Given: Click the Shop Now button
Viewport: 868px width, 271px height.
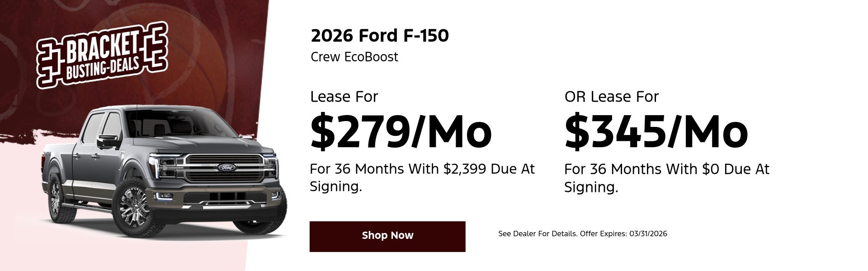Looking at the screenshot, I should pyautogui.click(x=387, y=236).
